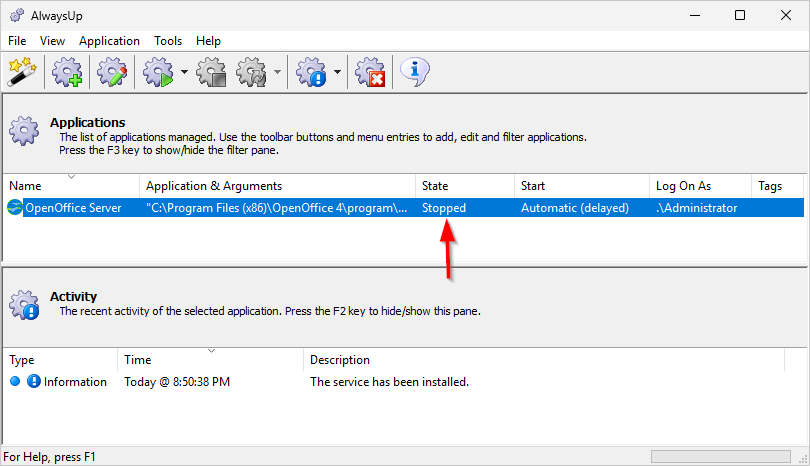
Task: Sort by Log On As column
Action: [x=700, y=186]
